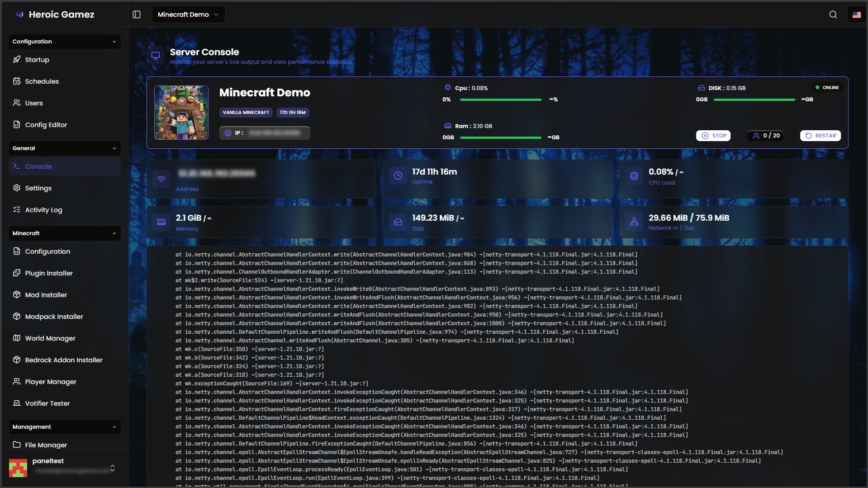This screenshot has height=488, width=868.
Task: Collapse the General section chevron
Action: (114, 148)
